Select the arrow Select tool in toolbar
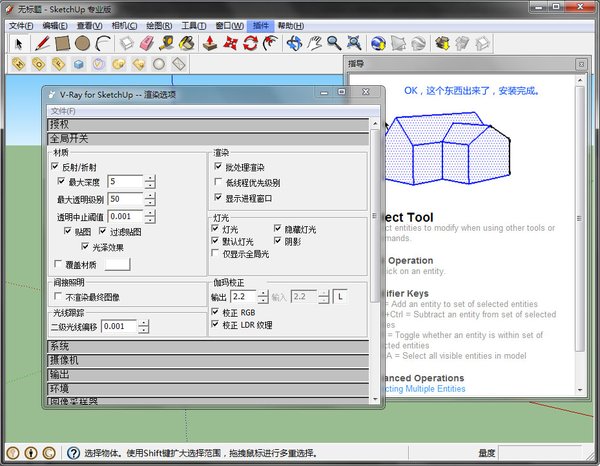Image resolution: width=600 pixels, height=466 pixels. point(19,43)
